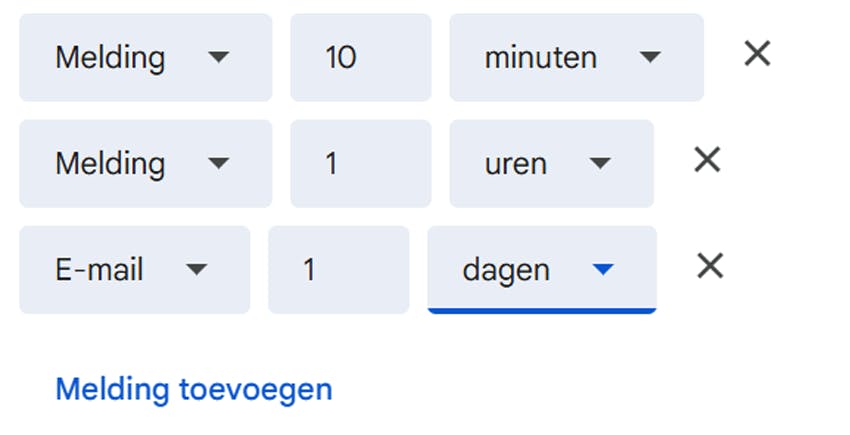850x435 pixels.
Task: Click the arrow of Melding in the minuten row
Action: [x=218, y=57]
